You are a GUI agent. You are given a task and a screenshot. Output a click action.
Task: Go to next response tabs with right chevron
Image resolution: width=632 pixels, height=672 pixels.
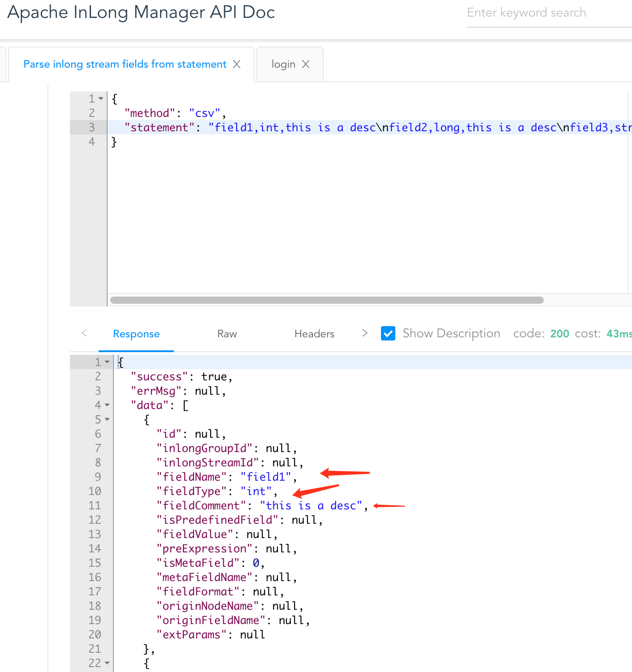click(365, 333)
